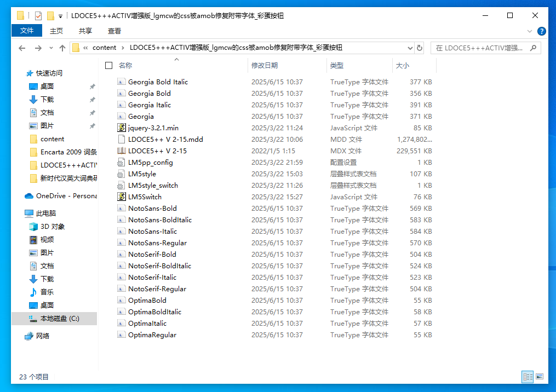Click the 2022/1/5 1:15 modified date
The image size is (556, 392).
[273, 151]
